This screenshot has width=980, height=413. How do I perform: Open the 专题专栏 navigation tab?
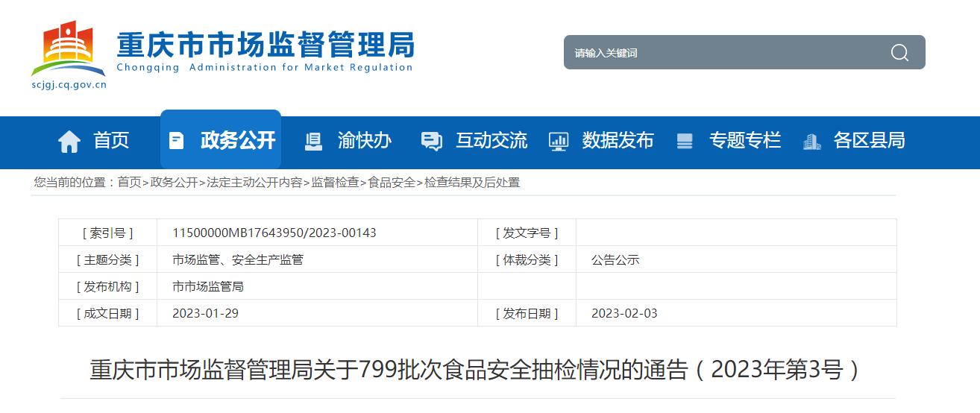[744, 140]
